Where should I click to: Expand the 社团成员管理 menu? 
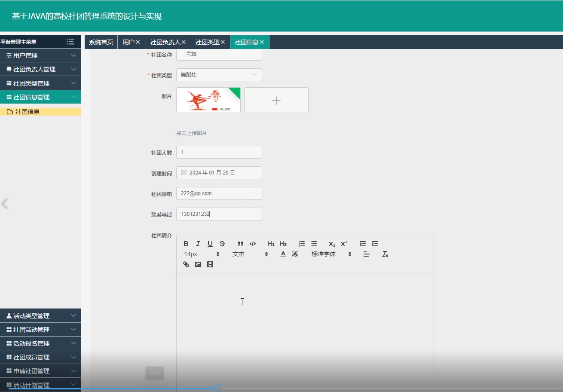pyautogui.click(x=40, y=357)
